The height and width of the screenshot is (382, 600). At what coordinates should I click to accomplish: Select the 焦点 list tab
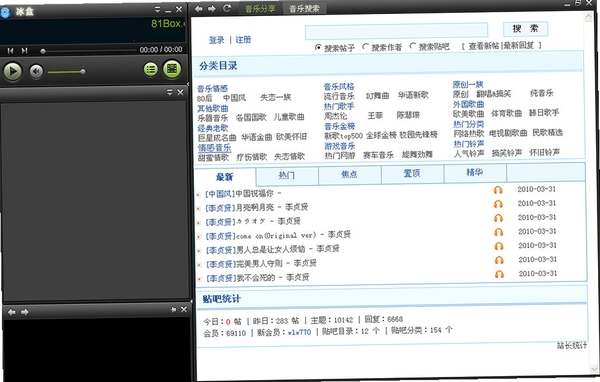349,174
